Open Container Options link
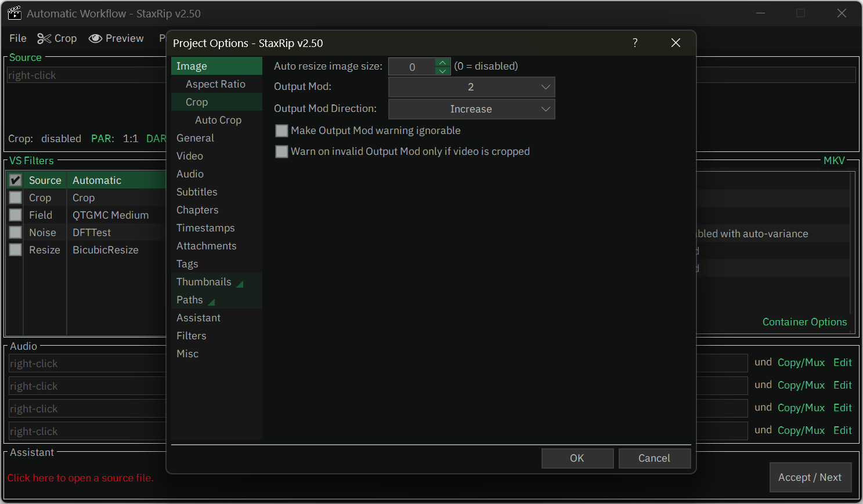 804,322
